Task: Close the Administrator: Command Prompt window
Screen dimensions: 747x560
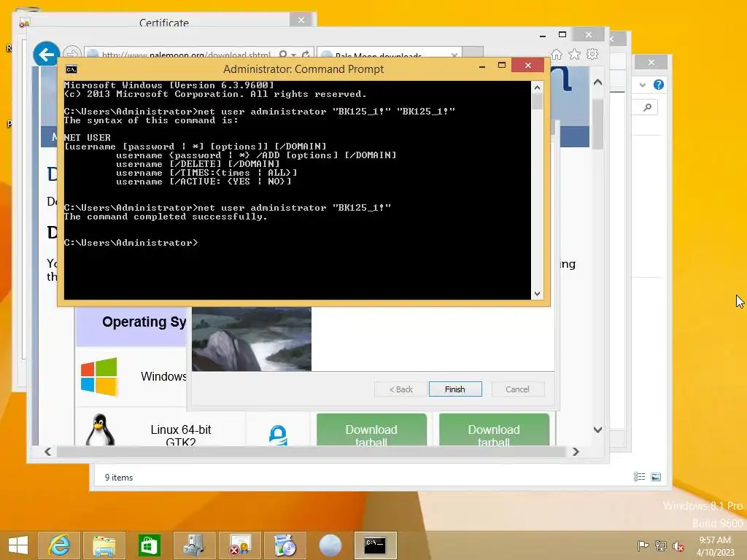Action: (x=528, y=65)
